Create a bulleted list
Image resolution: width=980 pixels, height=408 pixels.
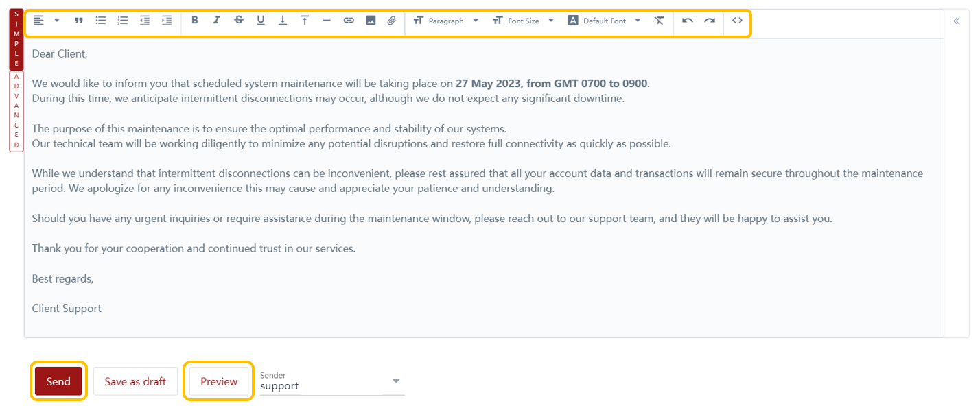tap(101, 21)
